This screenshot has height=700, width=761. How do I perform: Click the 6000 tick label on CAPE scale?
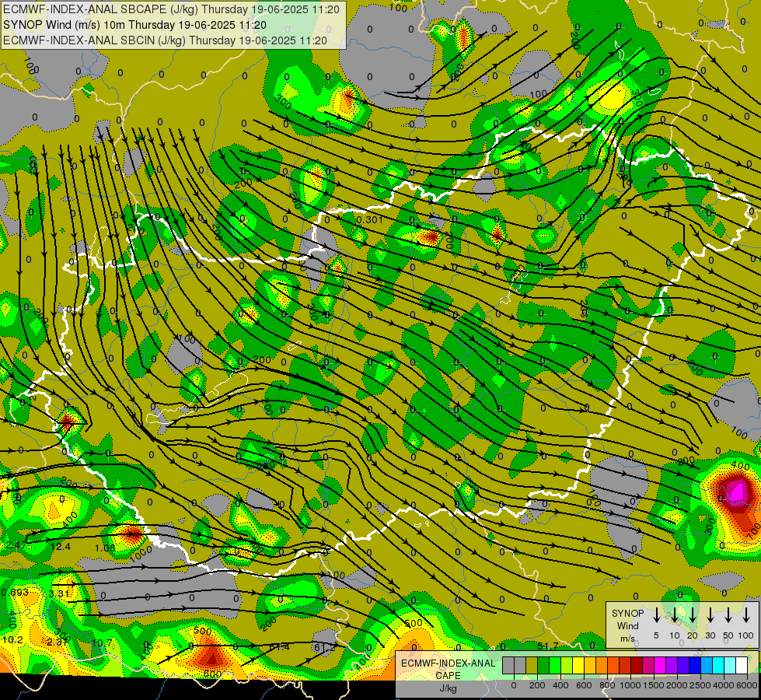point(747,685)
